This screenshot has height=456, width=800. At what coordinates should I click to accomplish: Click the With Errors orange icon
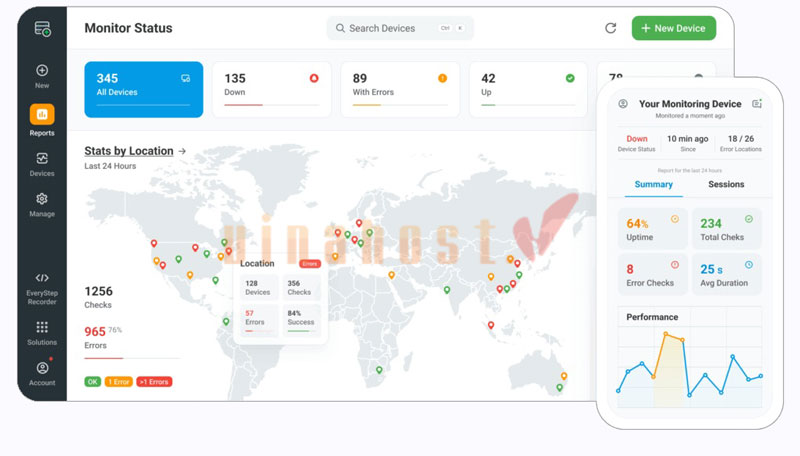(x=442, y=78)
